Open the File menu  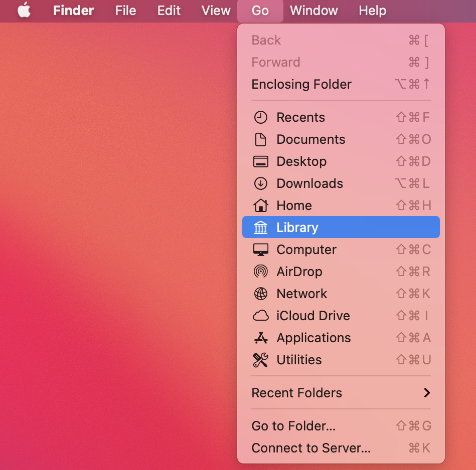[x=125, y=11]
